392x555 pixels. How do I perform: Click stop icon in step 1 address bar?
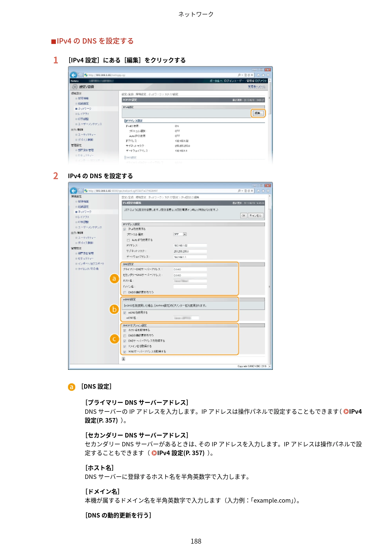(x=252, y=75)
